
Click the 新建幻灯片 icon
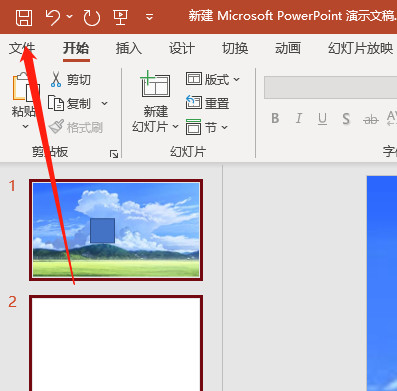point(155,84)
